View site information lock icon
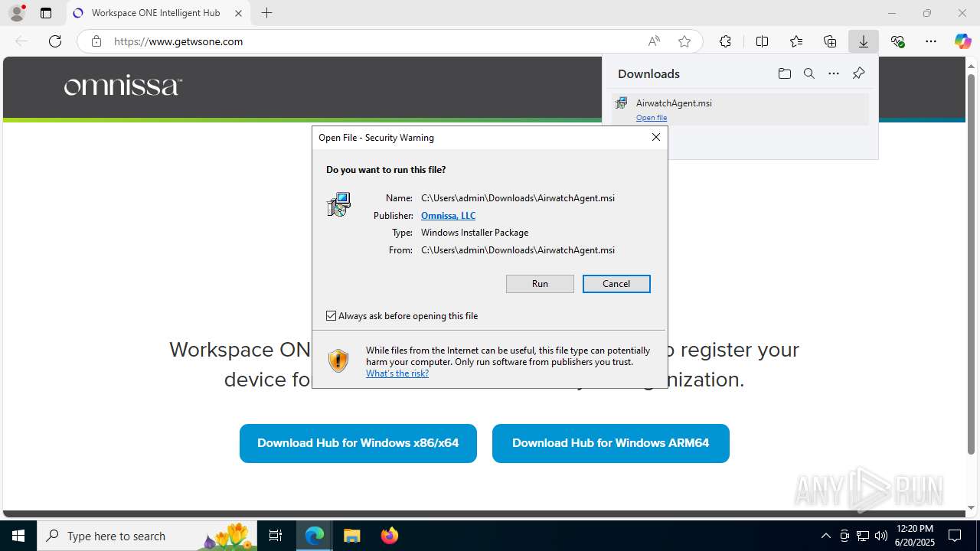 [96, 41]
